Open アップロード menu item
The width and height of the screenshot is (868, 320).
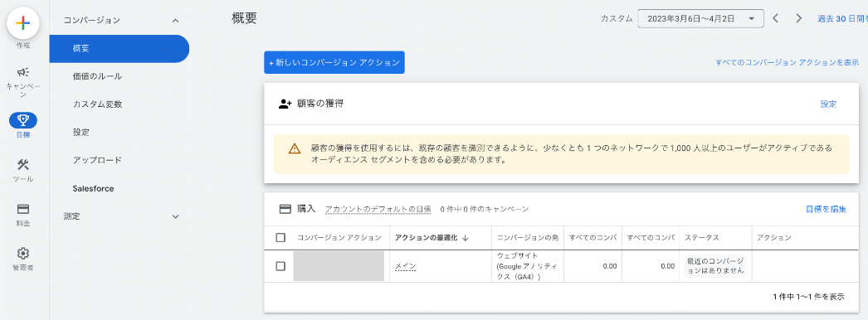point(97,160)
